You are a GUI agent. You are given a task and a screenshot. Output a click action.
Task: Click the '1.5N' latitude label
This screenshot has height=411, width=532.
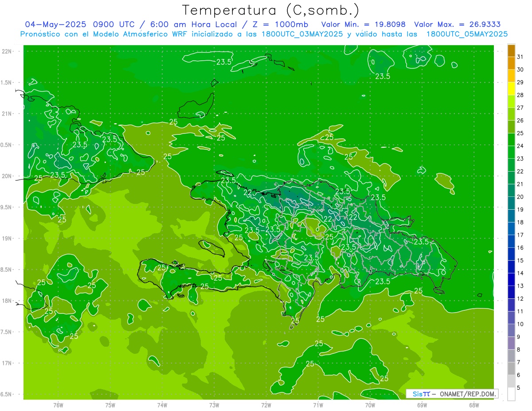6,82
